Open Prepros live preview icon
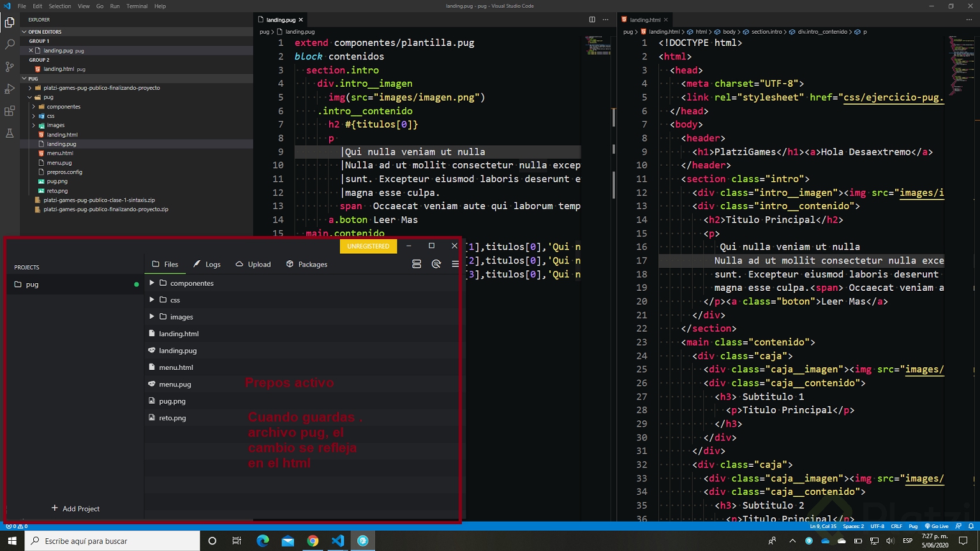The width and height of the screenshot is (980, 551). pos(436,264)
